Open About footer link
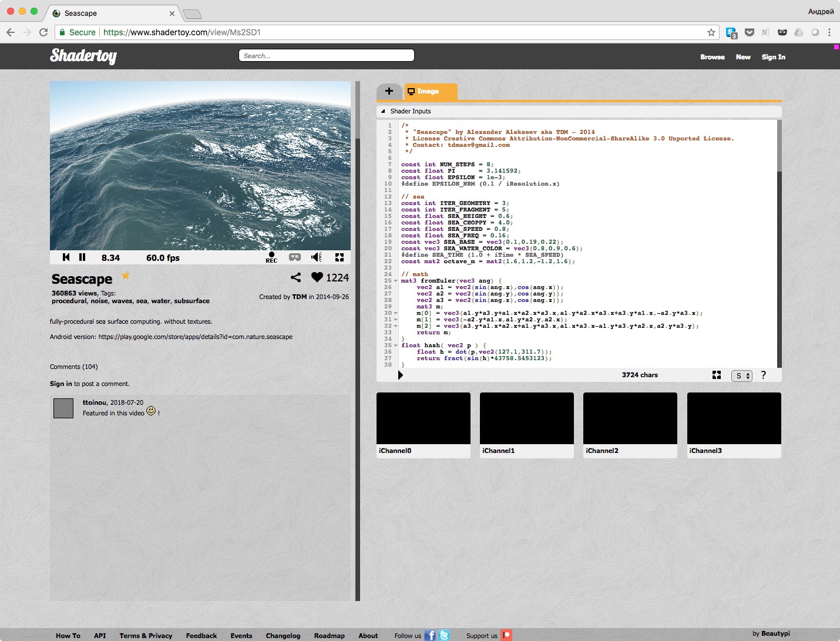This screenshot has height=641, width=840. click(368, 636)
